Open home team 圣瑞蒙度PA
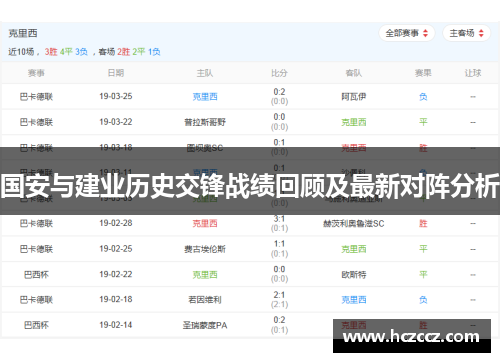Image resolution: width=500 pixels, height=362 pixels. coord(205,325)
